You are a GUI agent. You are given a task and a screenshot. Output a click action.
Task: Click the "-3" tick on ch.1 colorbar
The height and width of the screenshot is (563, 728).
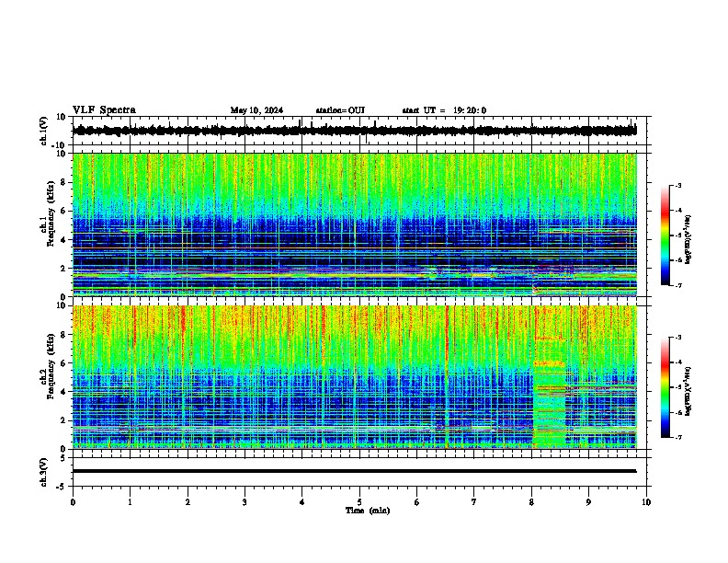(678, 186)
